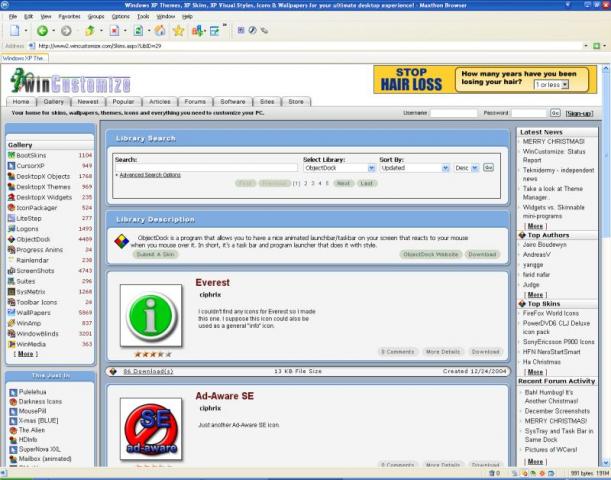Click the IconPackager gallery icon
Image resolution: width=611 pixels, height=480 pixels.
coord(11,208)
